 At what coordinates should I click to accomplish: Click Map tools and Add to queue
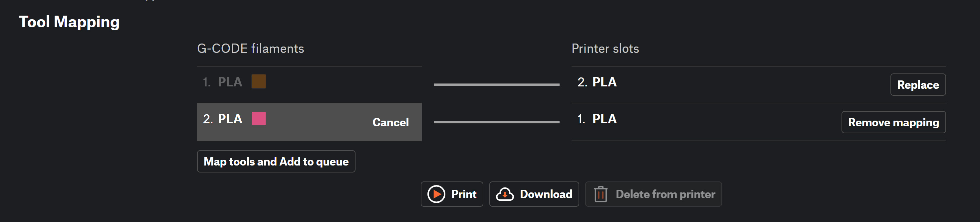click(276, 162)
